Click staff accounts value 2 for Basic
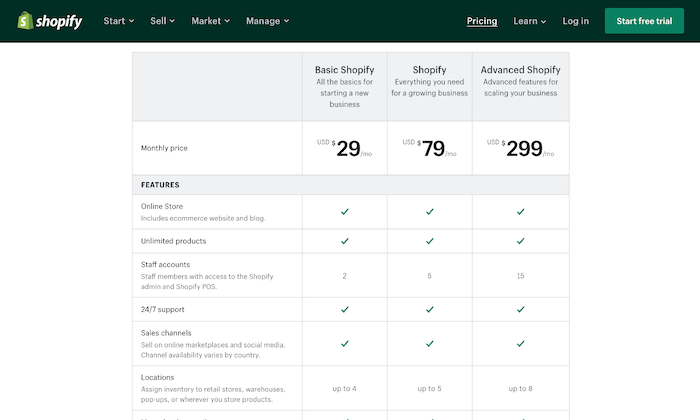This screenshot has width=700, height=420. (344, 276)
